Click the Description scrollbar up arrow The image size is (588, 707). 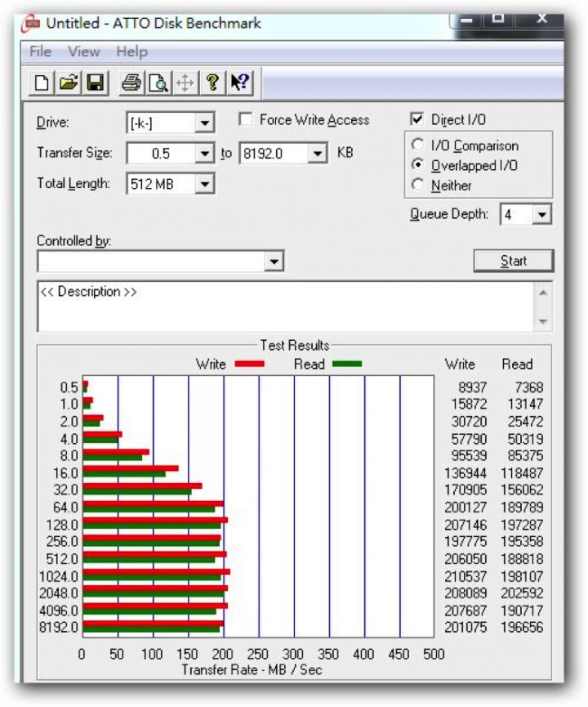543,293
